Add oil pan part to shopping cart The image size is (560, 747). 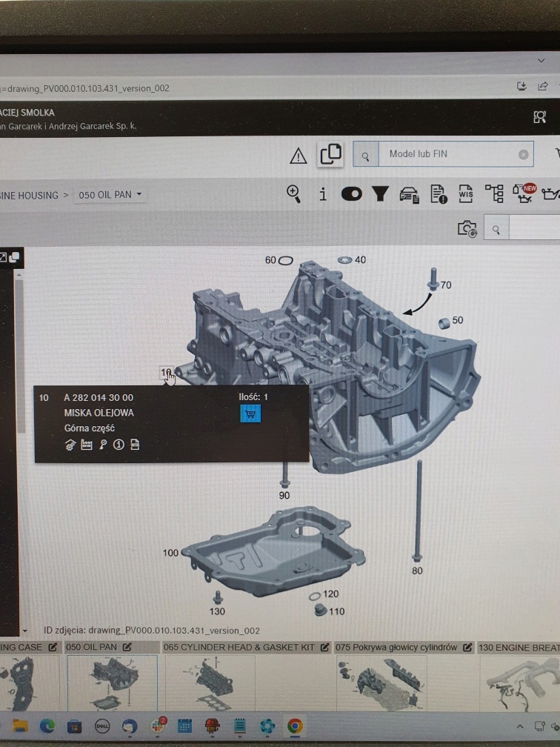[250, 414]
